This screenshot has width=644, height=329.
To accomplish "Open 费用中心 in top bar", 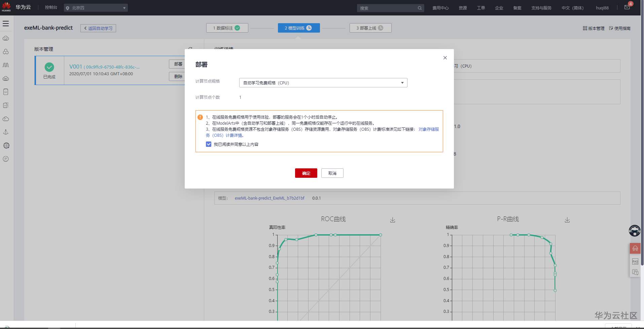I will point(440,8).
